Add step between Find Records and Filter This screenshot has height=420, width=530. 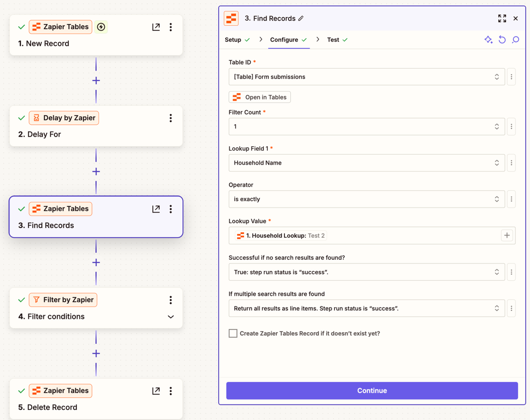tap(96, 262)
